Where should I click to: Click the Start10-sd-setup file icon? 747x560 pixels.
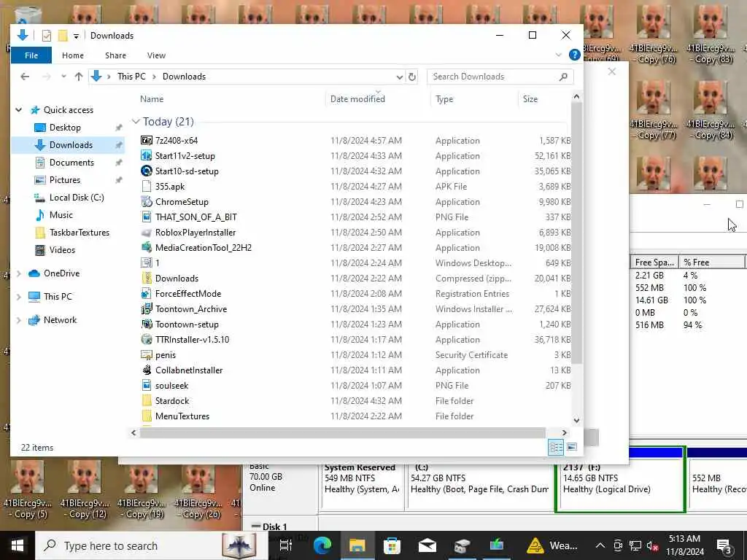tap(146, 171)
